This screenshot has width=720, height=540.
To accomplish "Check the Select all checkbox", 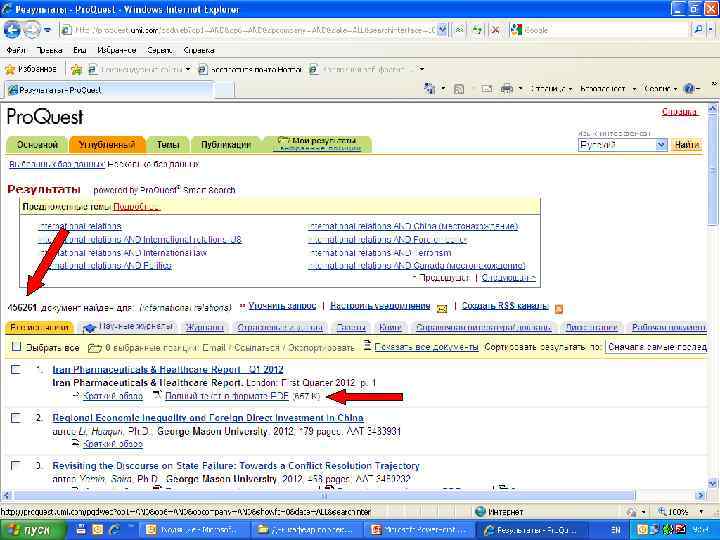I will (16, 347).
